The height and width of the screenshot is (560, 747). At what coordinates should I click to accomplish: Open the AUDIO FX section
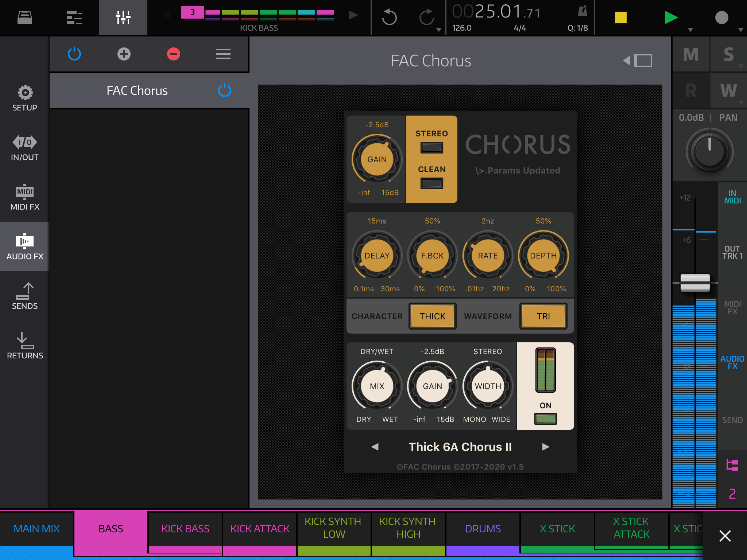click(x=25, y=247)
